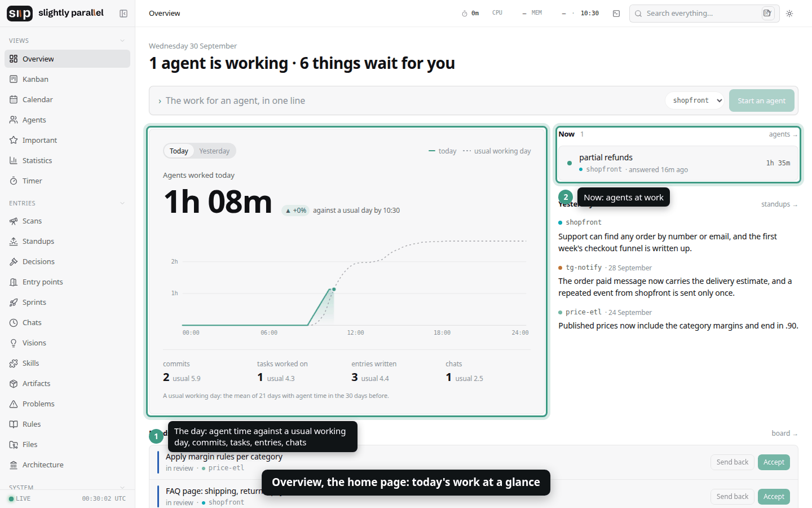The width and height of the screenshot is (812, 508).
Task: Open Architecture in the sidebar
Action: click(67, 465)
